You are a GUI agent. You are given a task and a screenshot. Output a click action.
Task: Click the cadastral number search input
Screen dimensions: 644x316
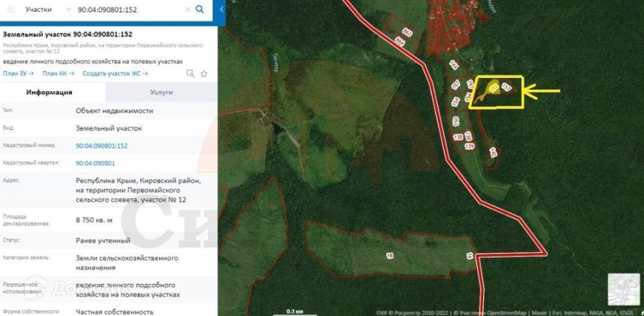coord(129,10)
